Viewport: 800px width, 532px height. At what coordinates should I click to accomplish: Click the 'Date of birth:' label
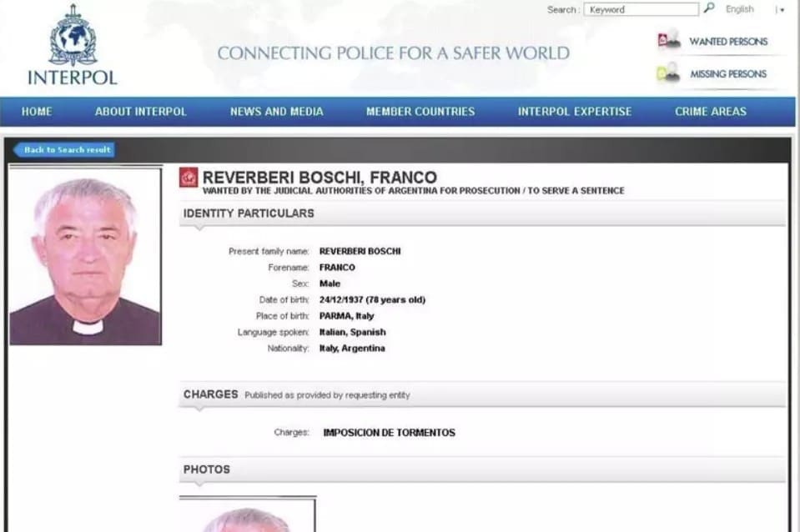pos(284,300)
